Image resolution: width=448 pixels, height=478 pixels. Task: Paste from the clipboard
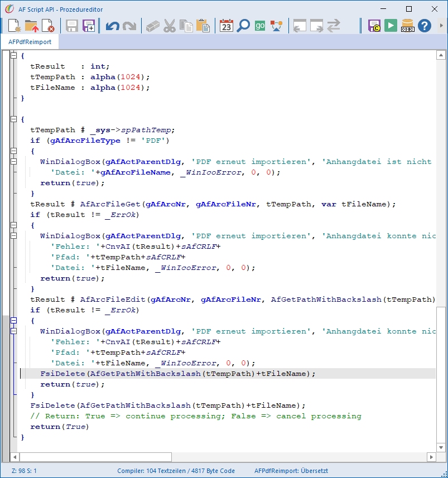[x=203, y=26]
